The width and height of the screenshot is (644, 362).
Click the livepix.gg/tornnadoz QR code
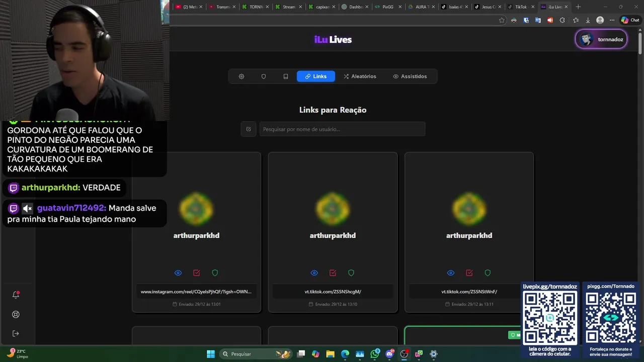coord(550,318)
